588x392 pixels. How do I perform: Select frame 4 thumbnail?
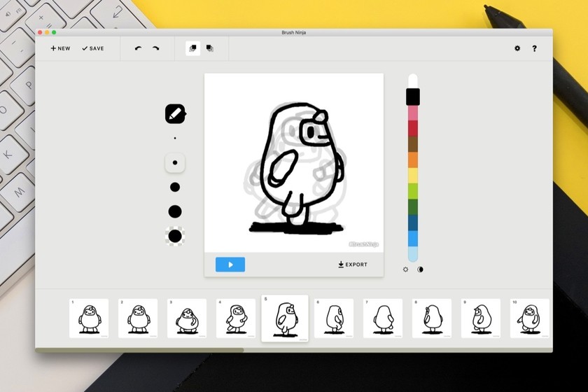(236, 318)
